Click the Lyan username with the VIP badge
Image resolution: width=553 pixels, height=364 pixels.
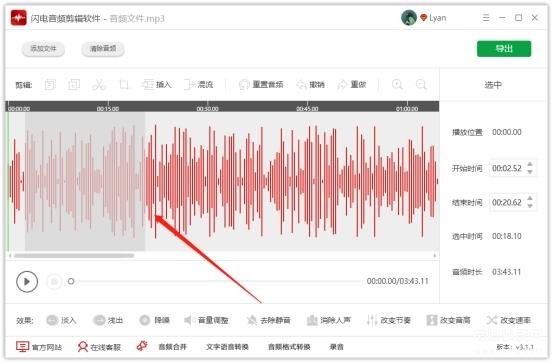pyautogui.click(x=433, y=18)
